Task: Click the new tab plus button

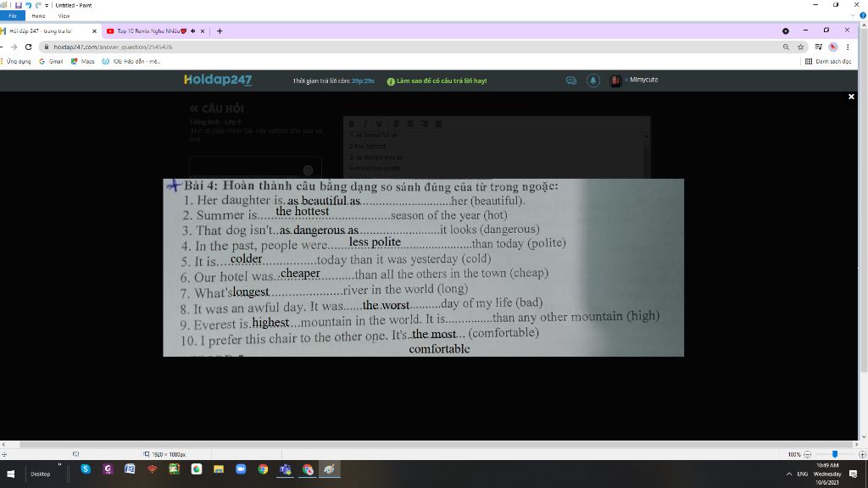Action: 220,31
